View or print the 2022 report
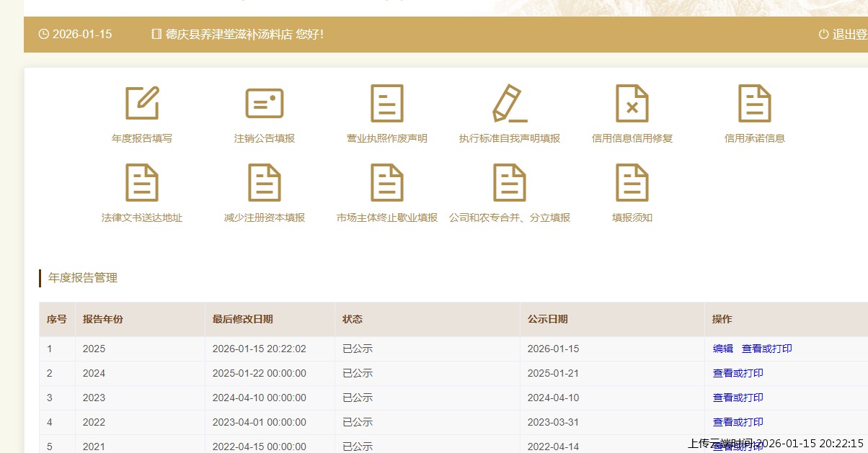Viewport: 868px width, 453px height. 738,422
